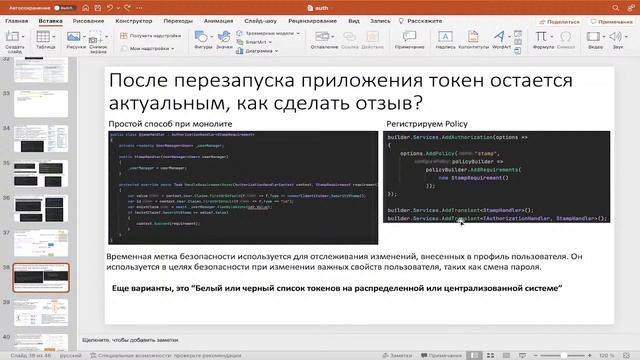
Task: Click the Оглавление zoom icon
Action: (322, 36)
